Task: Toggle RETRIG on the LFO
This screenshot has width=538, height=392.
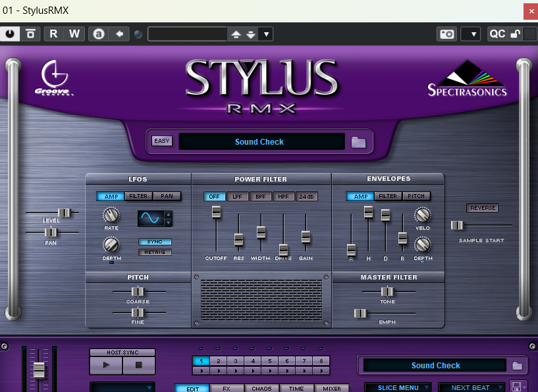Action: tap(155, 252)
